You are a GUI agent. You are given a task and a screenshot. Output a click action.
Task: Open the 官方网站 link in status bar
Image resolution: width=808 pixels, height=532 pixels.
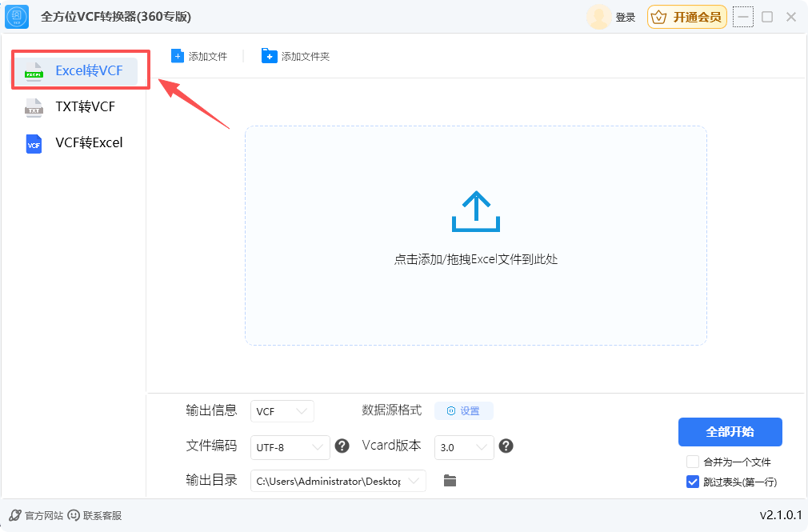(x=36, y=515)
